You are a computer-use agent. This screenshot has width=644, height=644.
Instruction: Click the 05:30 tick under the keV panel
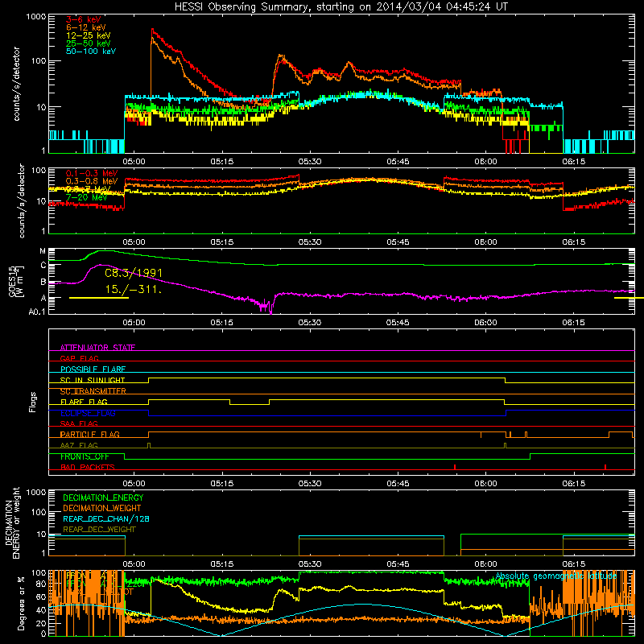pyautogui.click(x=310, y=162)
